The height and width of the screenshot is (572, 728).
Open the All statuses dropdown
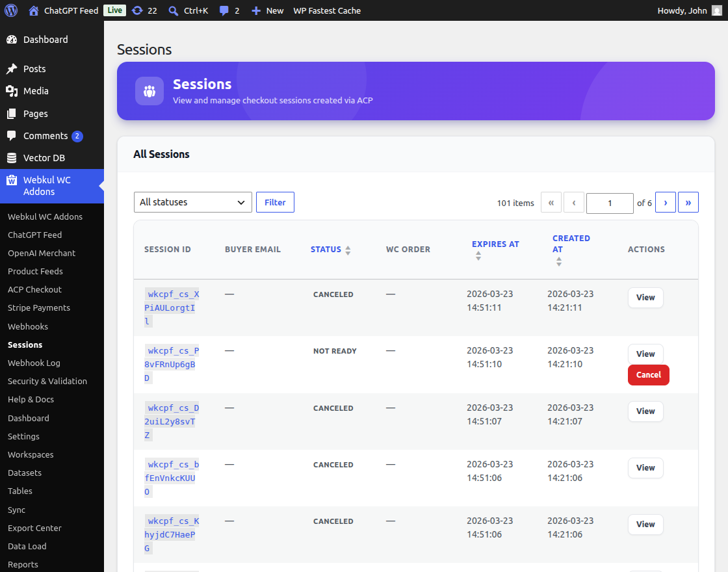193,202
